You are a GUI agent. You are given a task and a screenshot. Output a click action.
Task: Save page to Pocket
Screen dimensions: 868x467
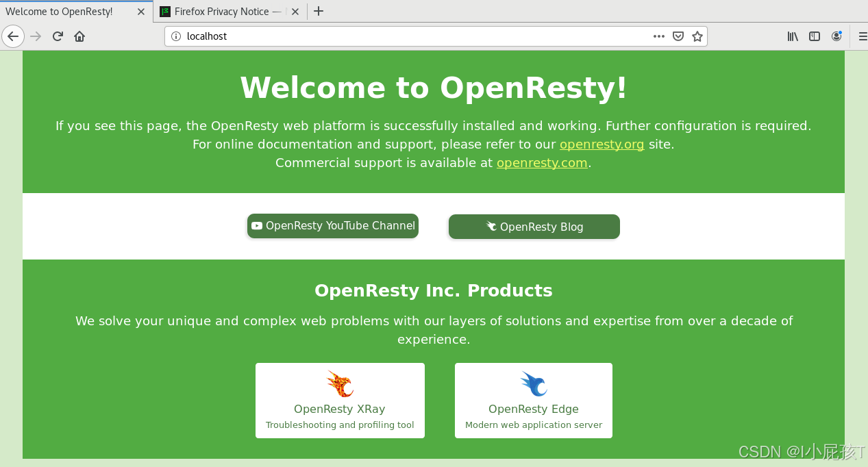[678, 36]
